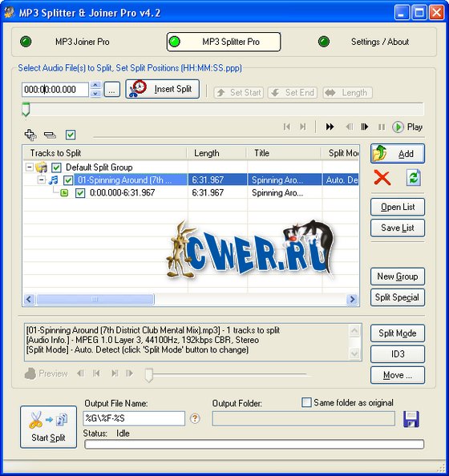Click the Insert Split button
Image resolution: width=449 pixels, height=476 pixels.
pyautogui.click(x=163, y=89)
